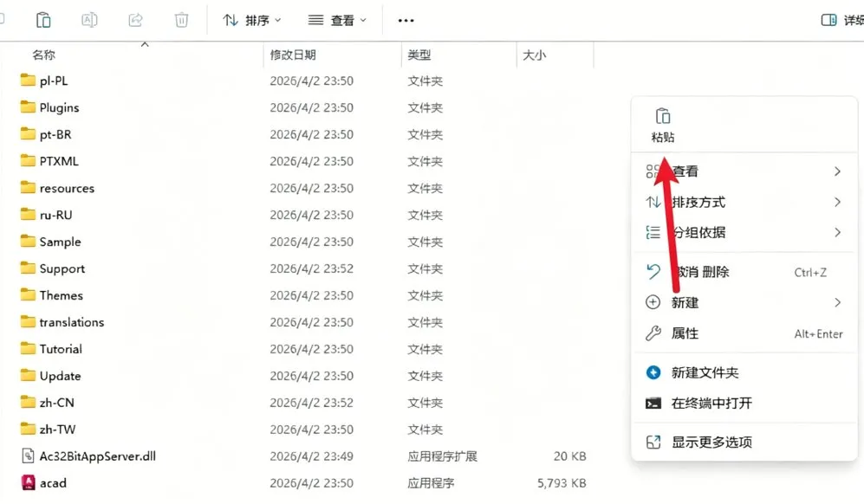This screenshot has width=864, height=504.
Task: Expand the arrow beside 排序方式
Action: 837,202
